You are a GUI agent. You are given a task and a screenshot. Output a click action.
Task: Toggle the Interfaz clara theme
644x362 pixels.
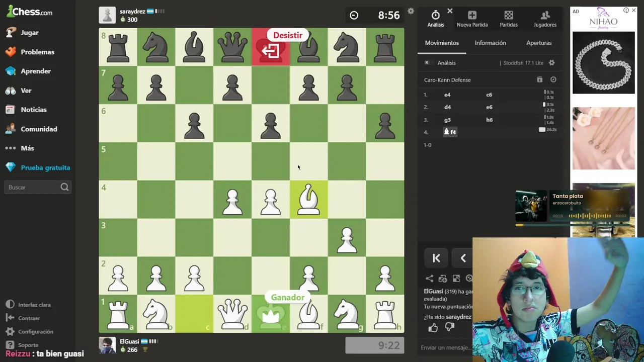29,305
